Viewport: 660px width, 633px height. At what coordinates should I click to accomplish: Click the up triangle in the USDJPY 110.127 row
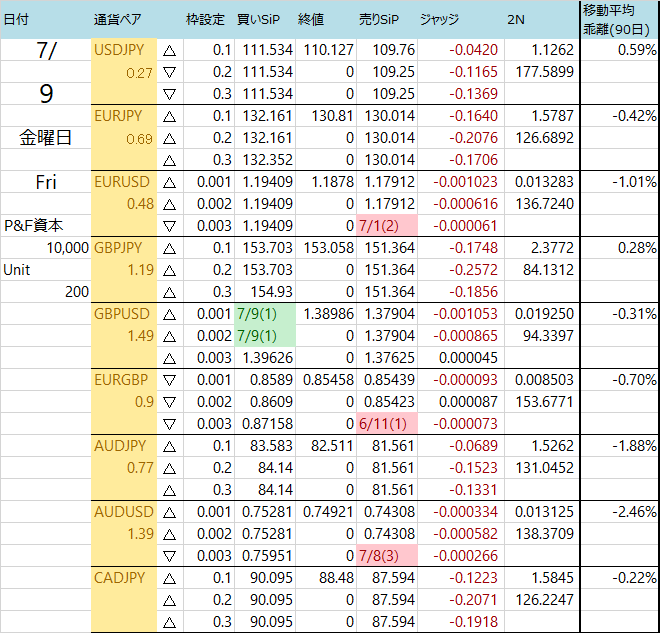(x=169, y=51)
